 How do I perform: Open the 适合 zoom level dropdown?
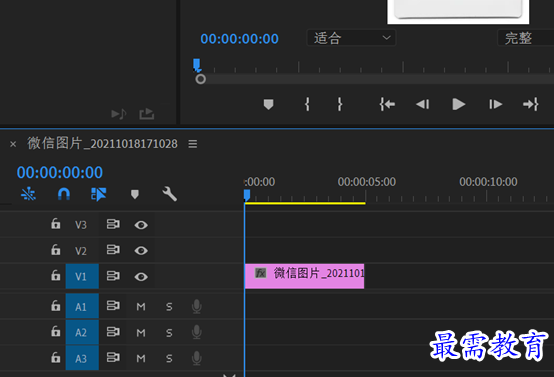(x=351, y=38)
